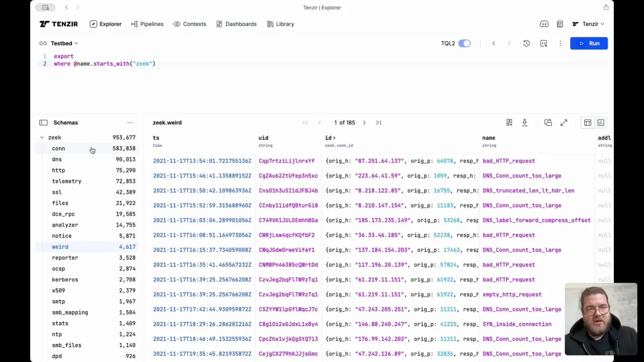Click the query editor line 'export'

pyautogui.click(x=64, y=56)
